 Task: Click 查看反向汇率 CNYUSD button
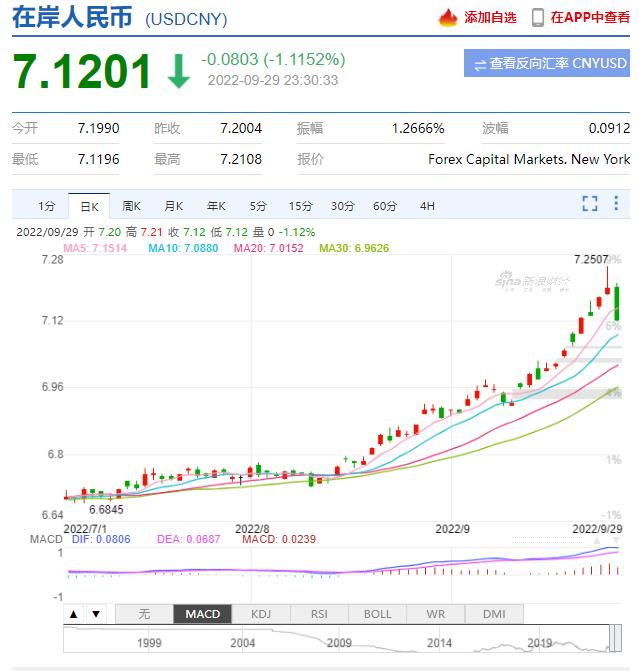547,64
